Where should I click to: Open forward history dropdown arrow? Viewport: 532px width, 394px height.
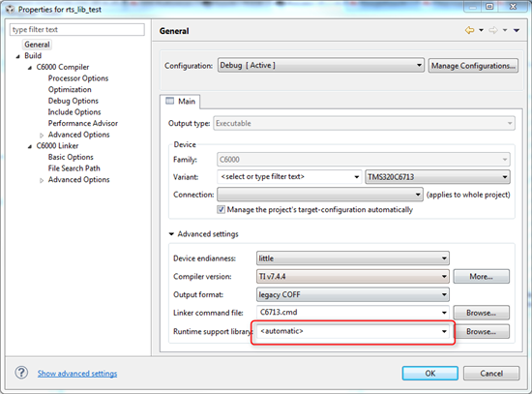[x=505, y=30]
